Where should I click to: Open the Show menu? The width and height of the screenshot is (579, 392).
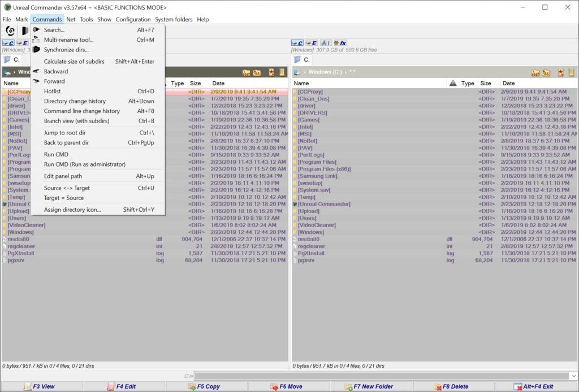point(104,19)
